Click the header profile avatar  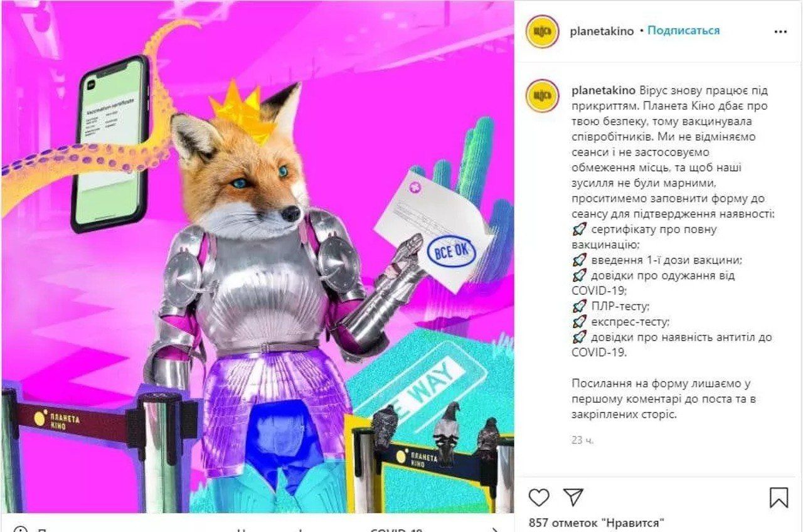(x=543, y=31)
